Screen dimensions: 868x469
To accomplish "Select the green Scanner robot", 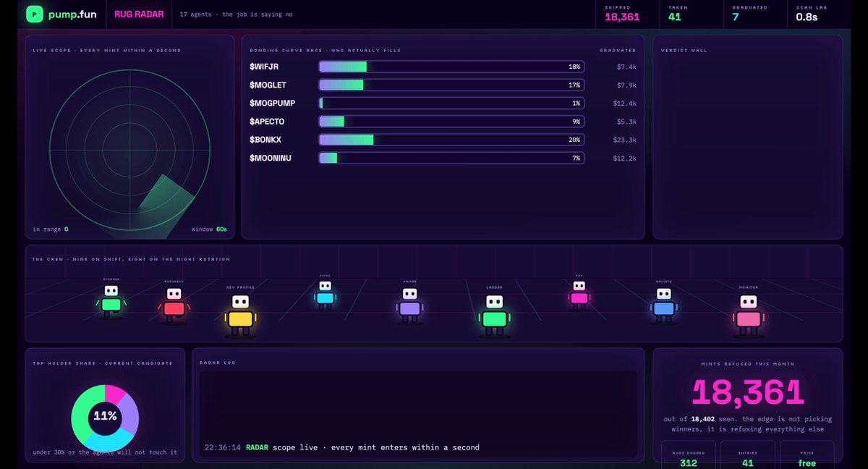I will click(111, 300).
